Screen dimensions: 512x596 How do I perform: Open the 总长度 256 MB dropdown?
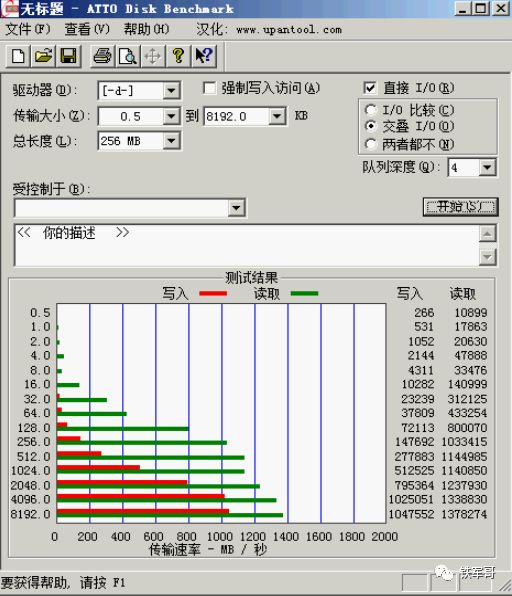(x=171, y=141)
